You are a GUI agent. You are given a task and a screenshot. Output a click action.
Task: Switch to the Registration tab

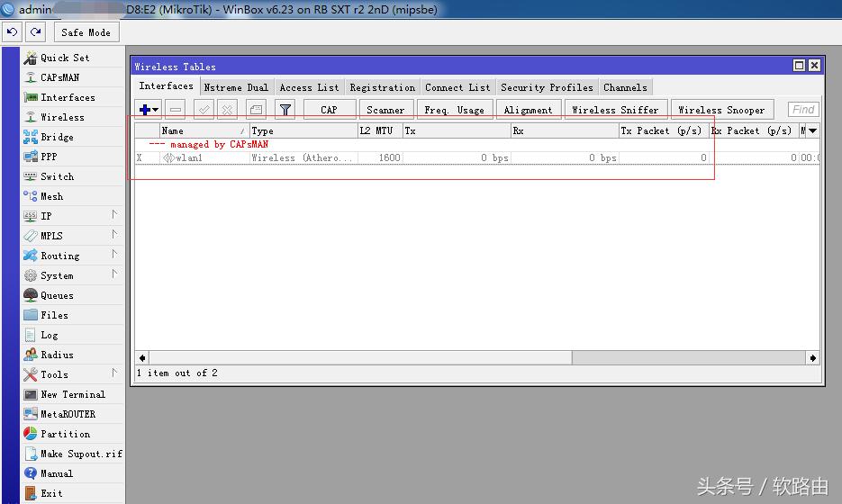382,87
